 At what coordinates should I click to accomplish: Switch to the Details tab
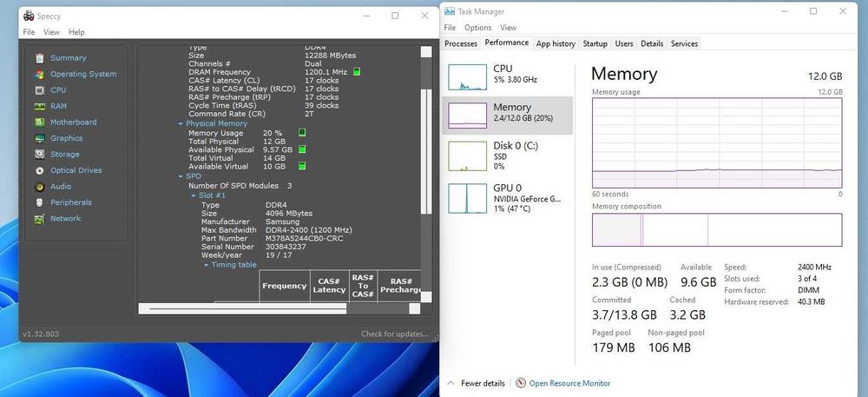[652, 43]
